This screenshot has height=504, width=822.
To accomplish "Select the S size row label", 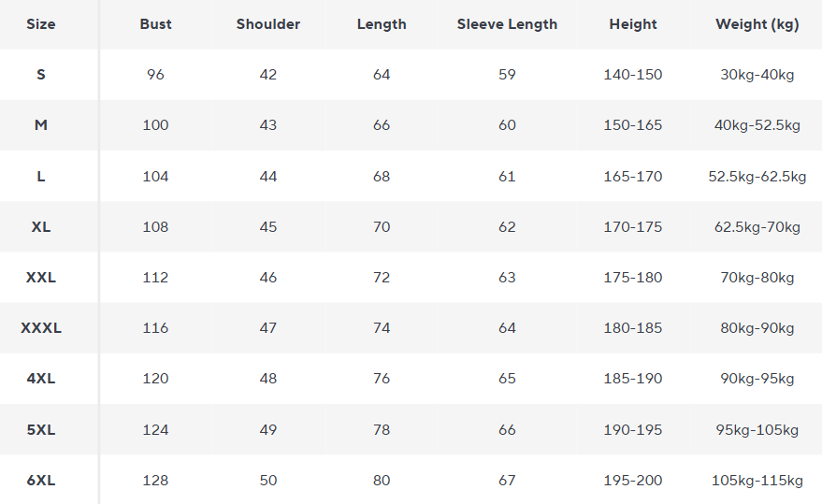I will click(x=41, y=75).
